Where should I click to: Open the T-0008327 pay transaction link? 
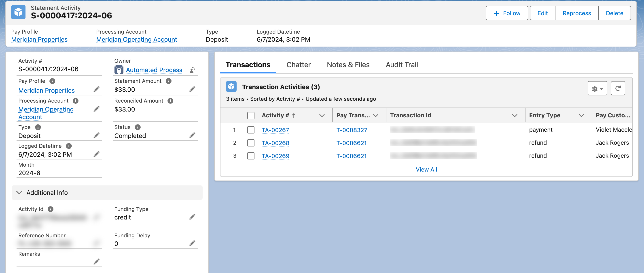[352, 130]
